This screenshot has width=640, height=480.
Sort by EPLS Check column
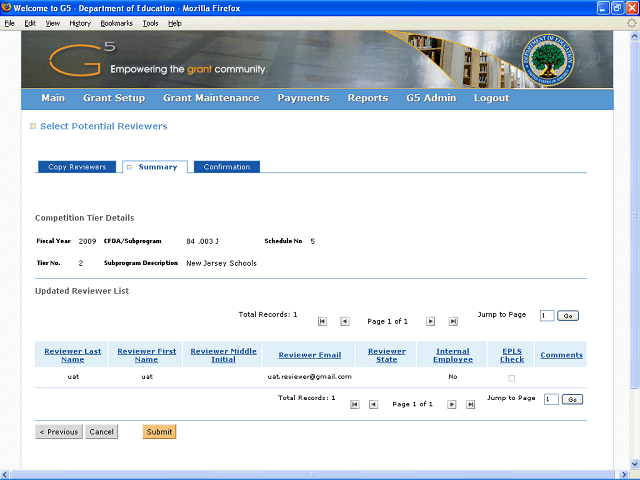(512, 355)
